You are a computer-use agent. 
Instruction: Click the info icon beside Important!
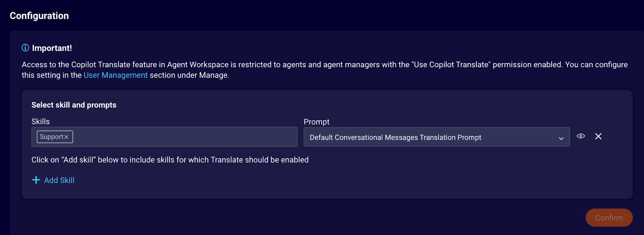tap(25, 48)
